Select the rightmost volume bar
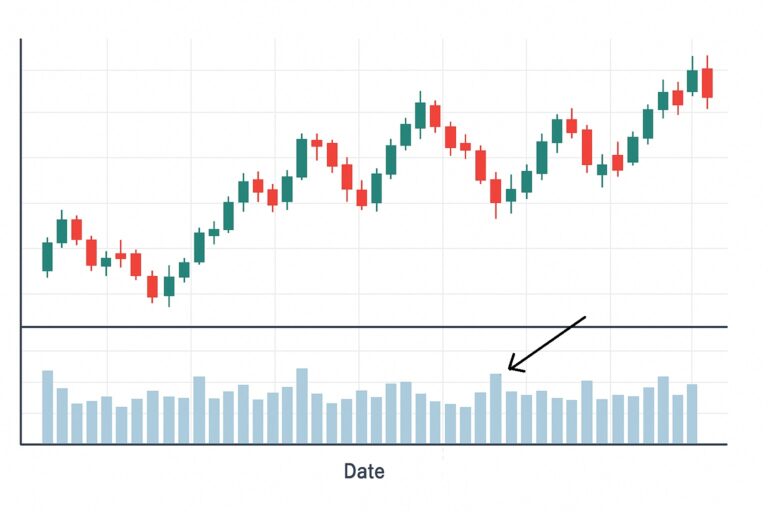This screenshot has width=768, height=512. tap(692, 413)
